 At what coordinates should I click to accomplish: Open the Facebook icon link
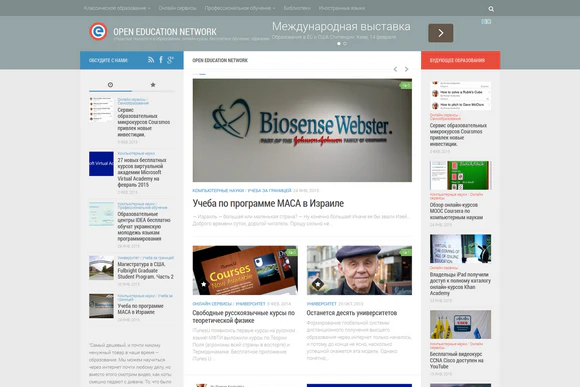[x=161, y=60]
